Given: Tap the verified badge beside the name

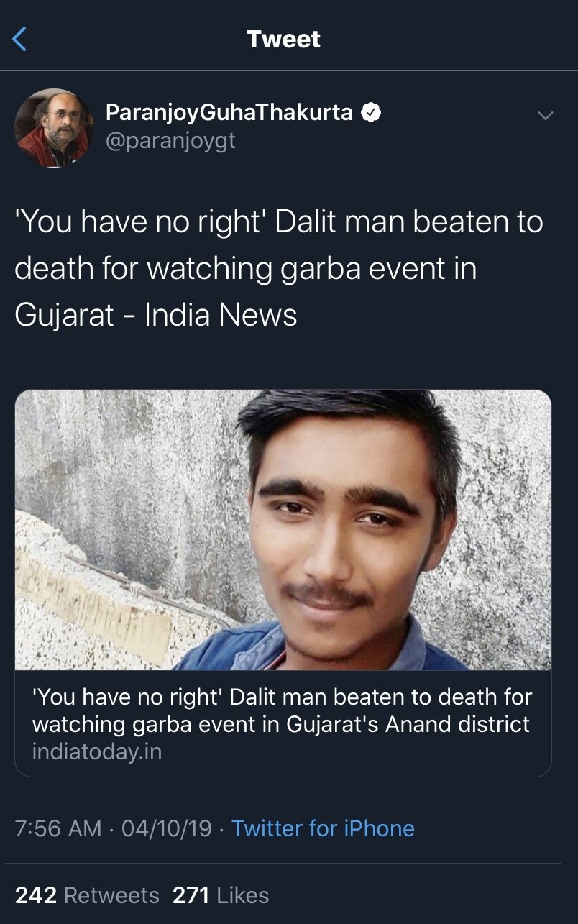Looking at the screenshot, I should 371,113.
